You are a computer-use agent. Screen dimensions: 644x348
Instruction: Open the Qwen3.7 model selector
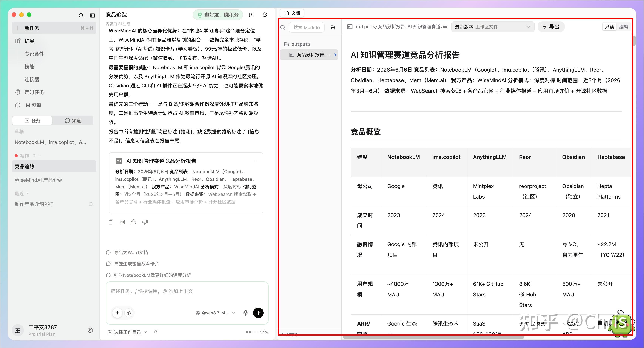(x=215, y=313)
